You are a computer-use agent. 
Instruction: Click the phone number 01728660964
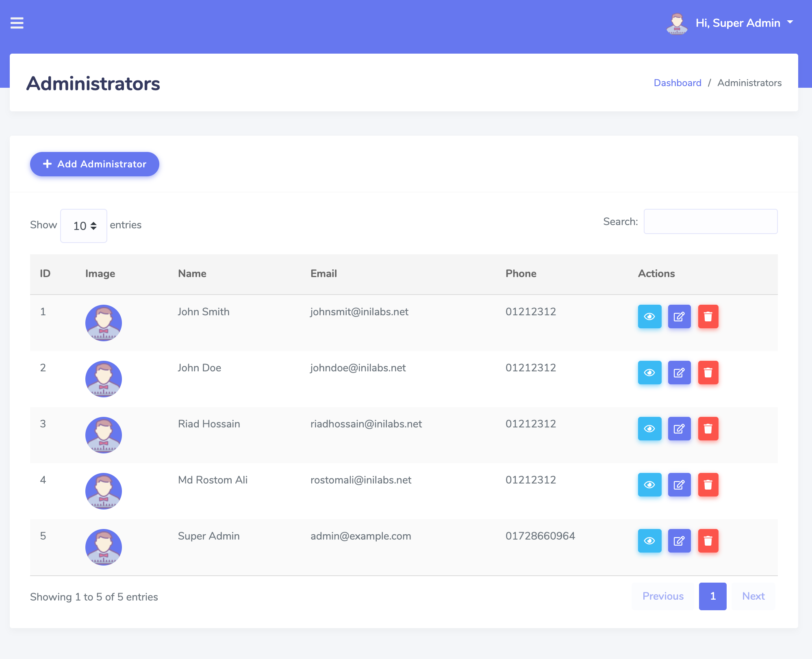click(x=540, y=536)
